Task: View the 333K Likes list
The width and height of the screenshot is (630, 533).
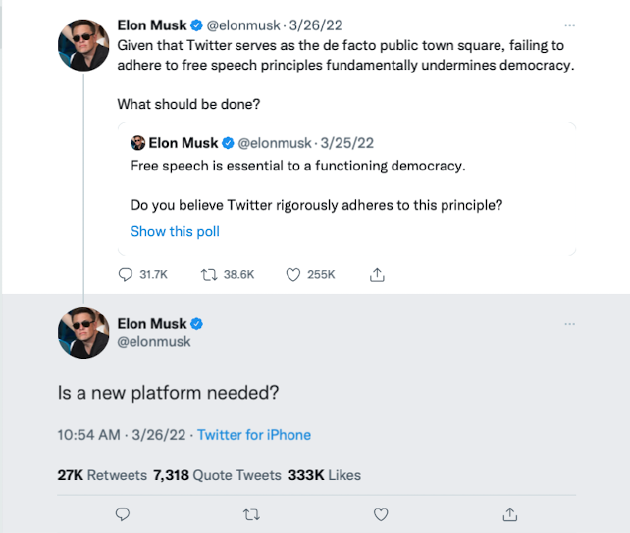Action: 324,475
